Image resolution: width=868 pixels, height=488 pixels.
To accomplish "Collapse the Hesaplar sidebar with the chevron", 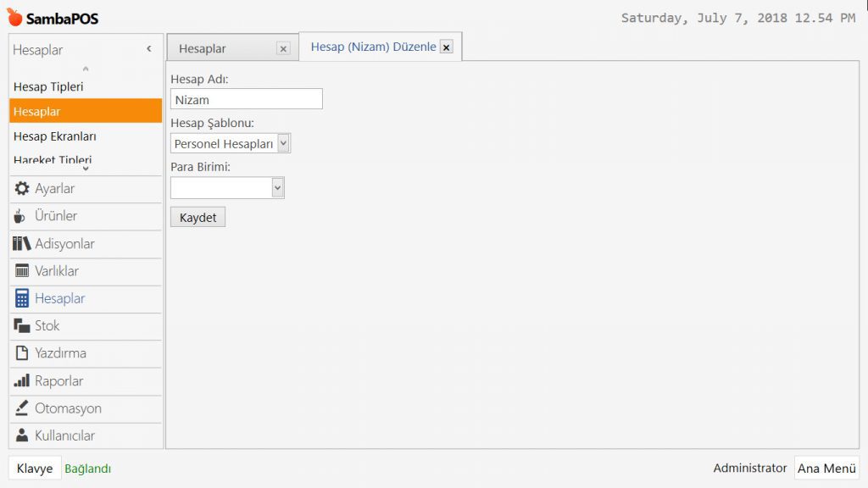I will point(149,49).
